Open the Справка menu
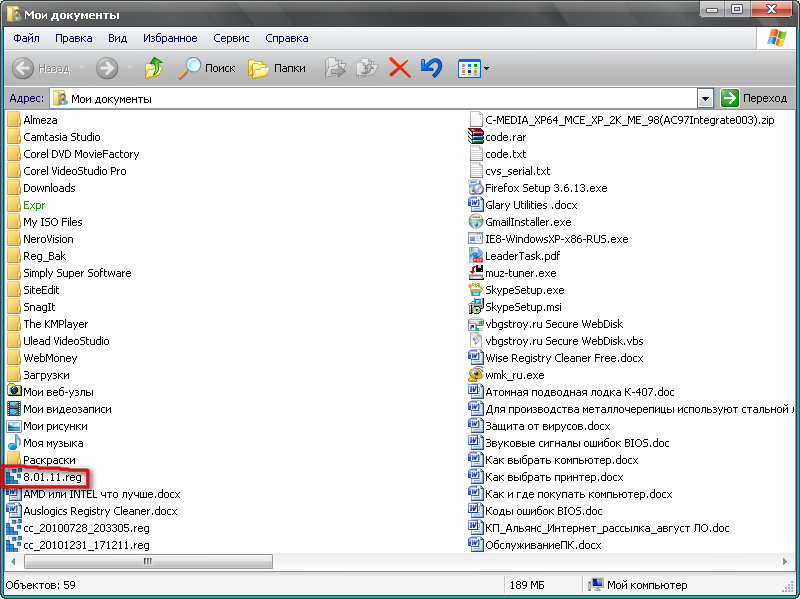 tap(286, 38)
